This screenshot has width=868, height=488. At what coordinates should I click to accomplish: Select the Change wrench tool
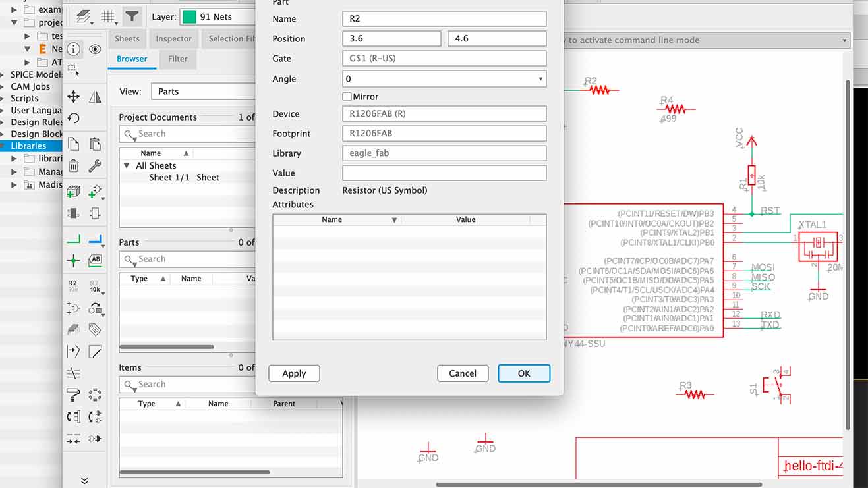click(96, 165)
